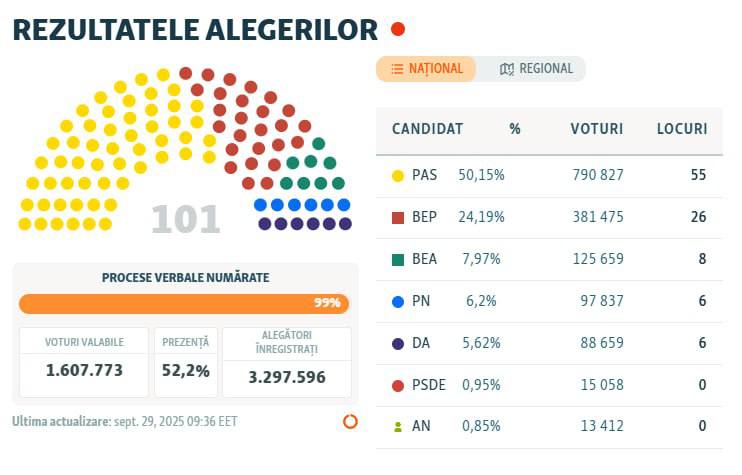Switch to the Național tab
This screenshot has width=742, height=475.
pyautogui.click(x=427, y=69)
